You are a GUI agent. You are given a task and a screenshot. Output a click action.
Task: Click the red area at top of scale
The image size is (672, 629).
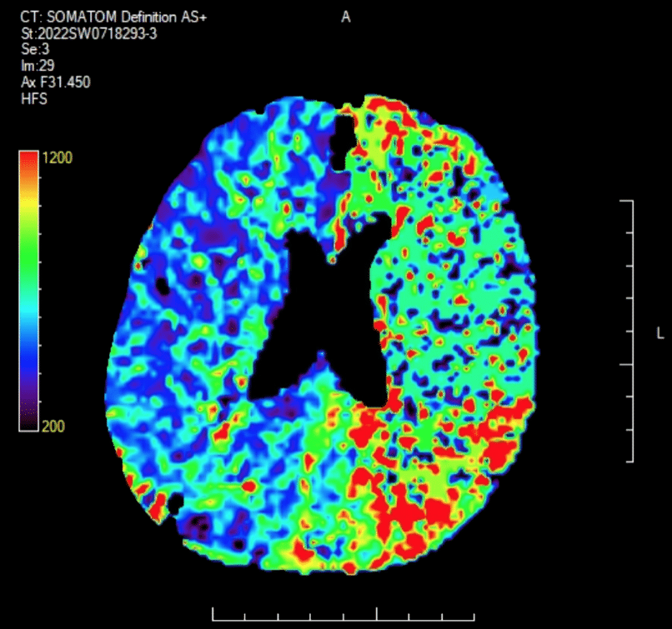[x=29, y=162]
